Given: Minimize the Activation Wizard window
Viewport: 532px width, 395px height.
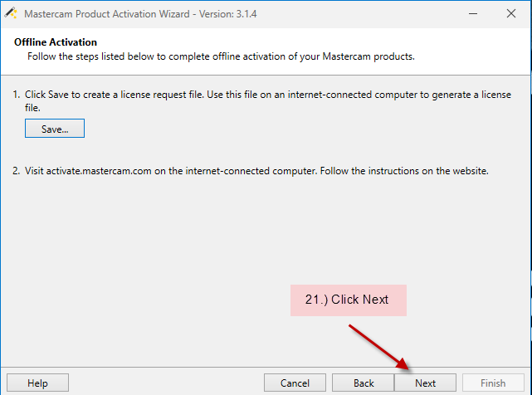Looking at the screenshot, I should pos(473,13).
